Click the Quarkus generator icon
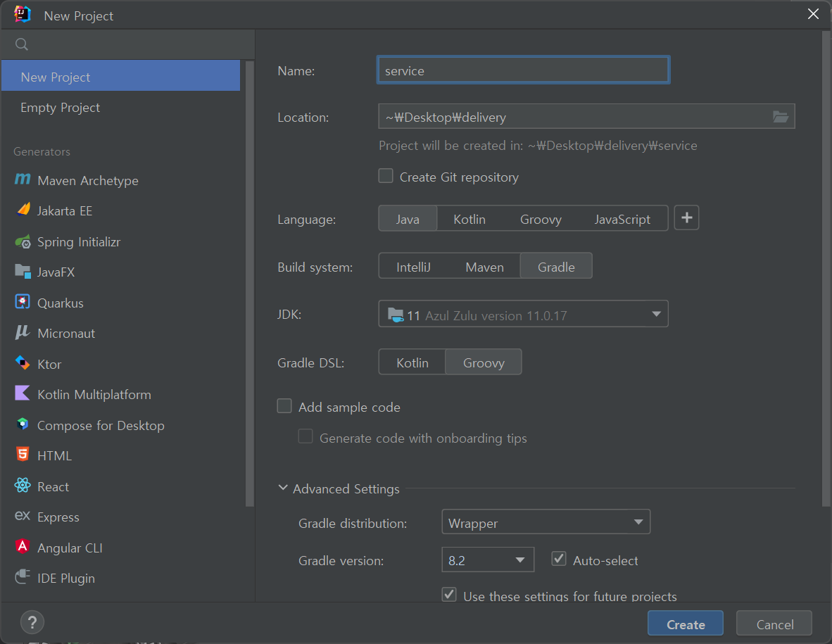Image resolution: width=832 pixels, height=644 pixels. tap(23, 302)
